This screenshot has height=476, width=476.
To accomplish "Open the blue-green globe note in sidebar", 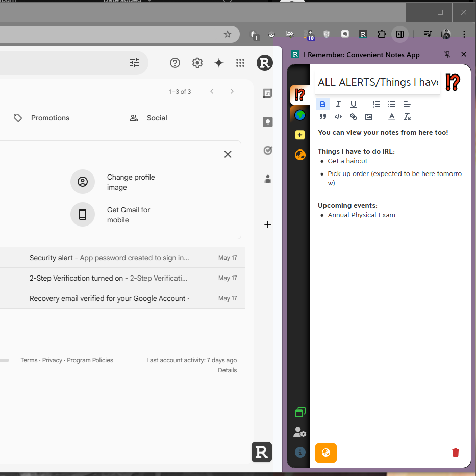I will point(300,115).
